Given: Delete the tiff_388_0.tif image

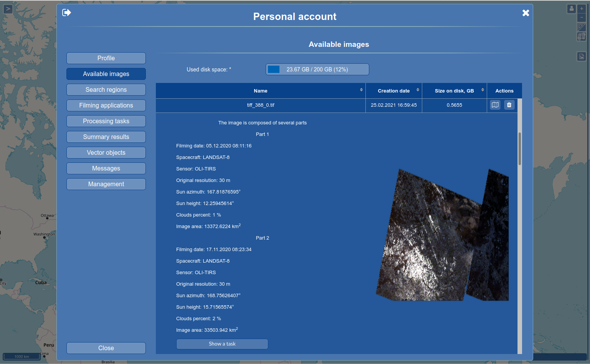Looking at the screenshot, I should point(509,105).
